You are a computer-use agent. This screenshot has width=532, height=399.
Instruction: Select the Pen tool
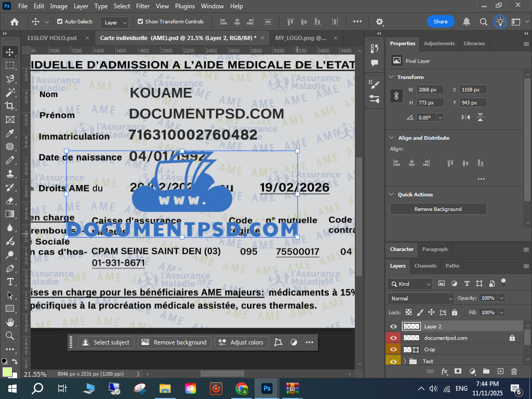coord(10,269)
